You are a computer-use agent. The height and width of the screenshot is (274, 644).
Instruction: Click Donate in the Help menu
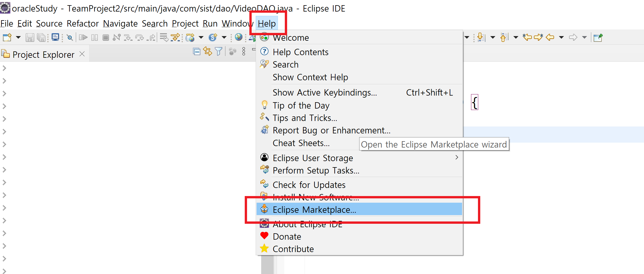pos(359,236)
